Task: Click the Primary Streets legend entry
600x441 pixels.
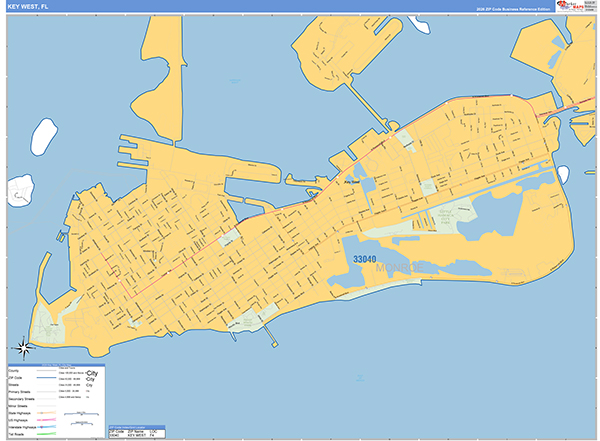Action: pyautogui.click(x=21, y=390)
